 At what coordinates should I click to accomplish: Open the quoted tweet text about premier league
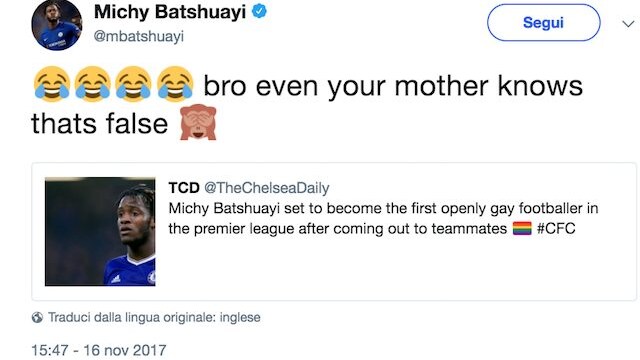383,218
